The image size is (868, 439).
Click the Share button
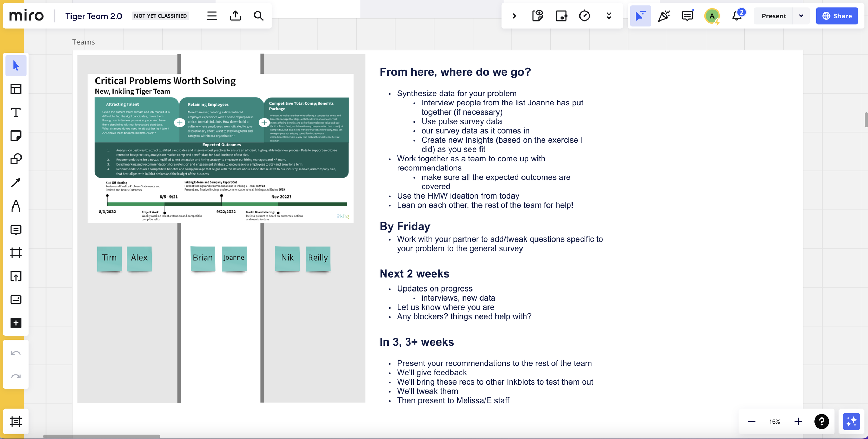coord(837,16)
